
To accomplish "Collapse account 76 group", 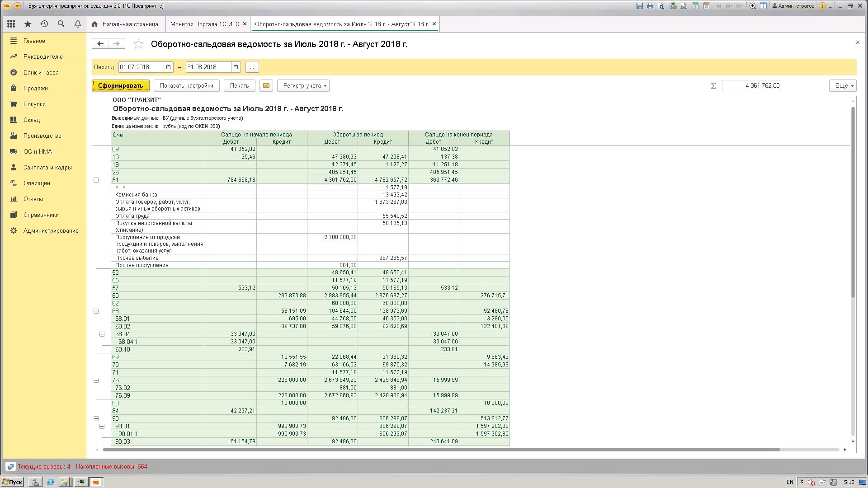I will [x=96, y=380].
